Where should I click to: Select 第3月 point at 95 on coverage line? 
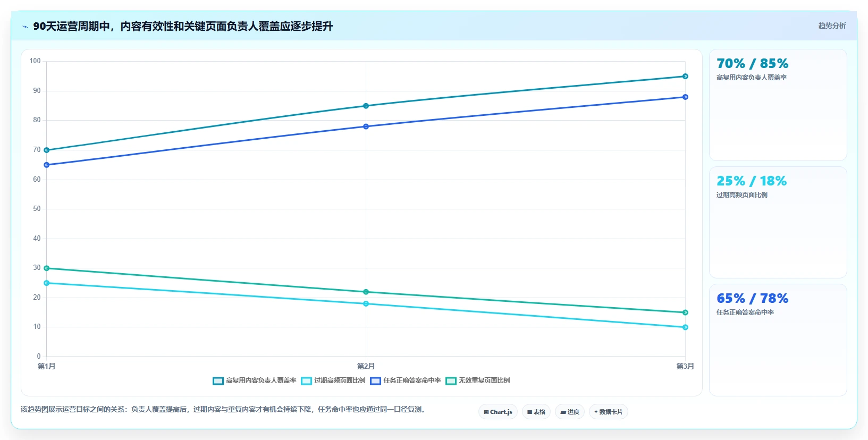click(685, 77)
